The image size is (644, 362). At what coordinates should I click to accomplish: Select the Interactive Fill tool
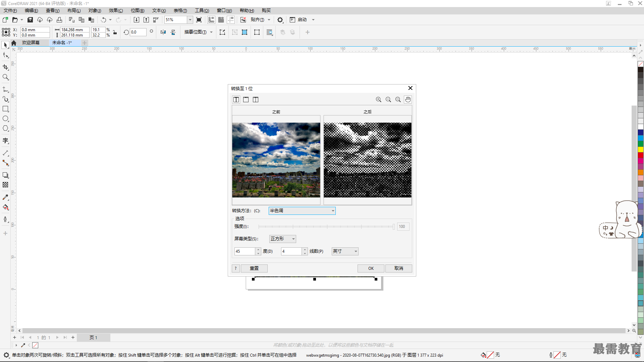coord(5,207)
